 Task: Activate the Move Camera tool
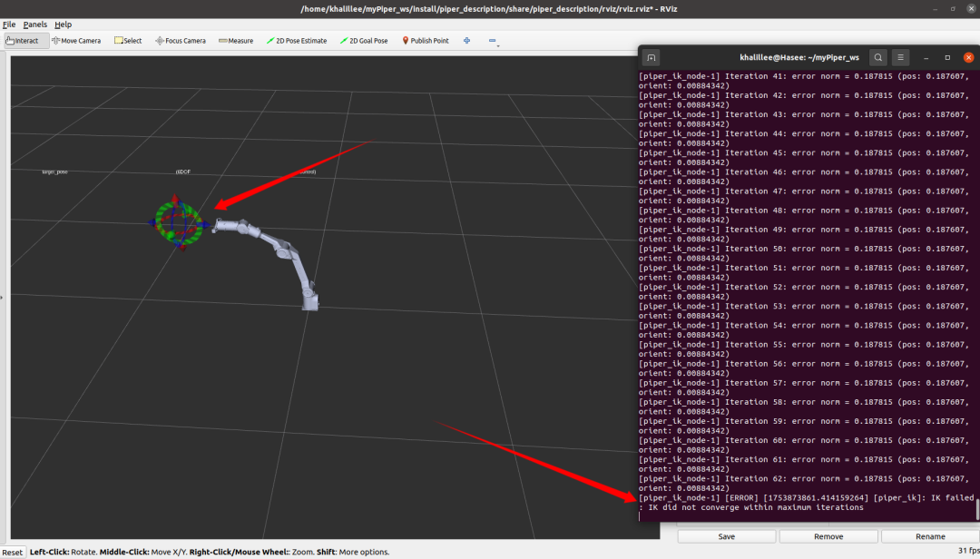pos(76,41)
